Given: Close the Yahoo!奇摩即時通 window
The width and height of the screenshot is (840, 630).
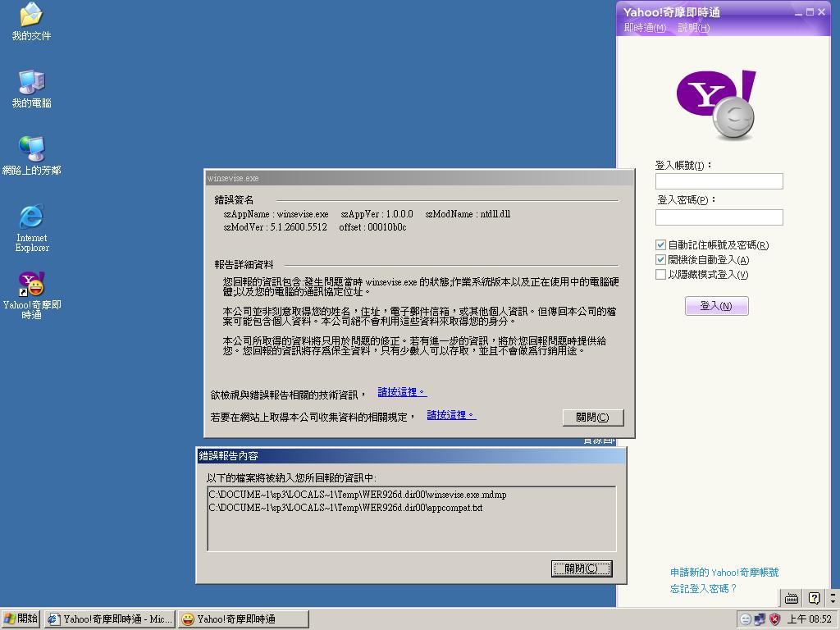Looking at the screenshot, I should pyautogui.click(x=821, y=12).
